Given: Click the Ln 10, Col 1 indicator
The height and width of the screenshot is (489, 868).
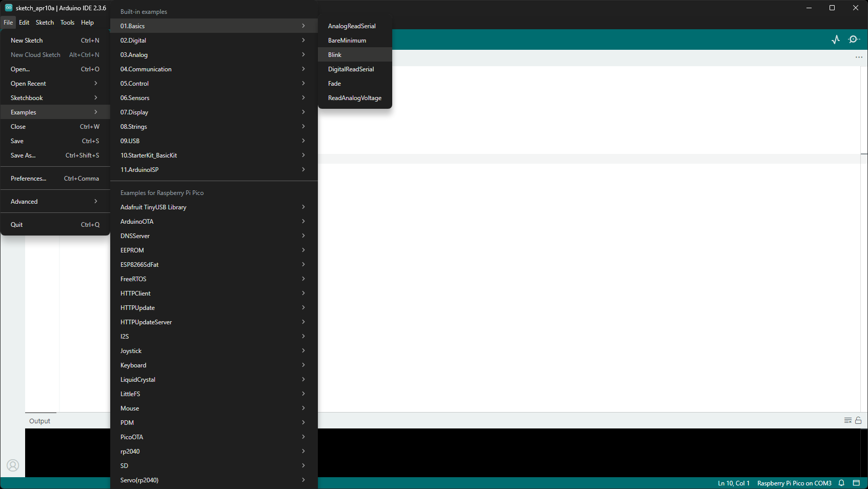Looking at the screenshot, I should click(x=733, y=483).
